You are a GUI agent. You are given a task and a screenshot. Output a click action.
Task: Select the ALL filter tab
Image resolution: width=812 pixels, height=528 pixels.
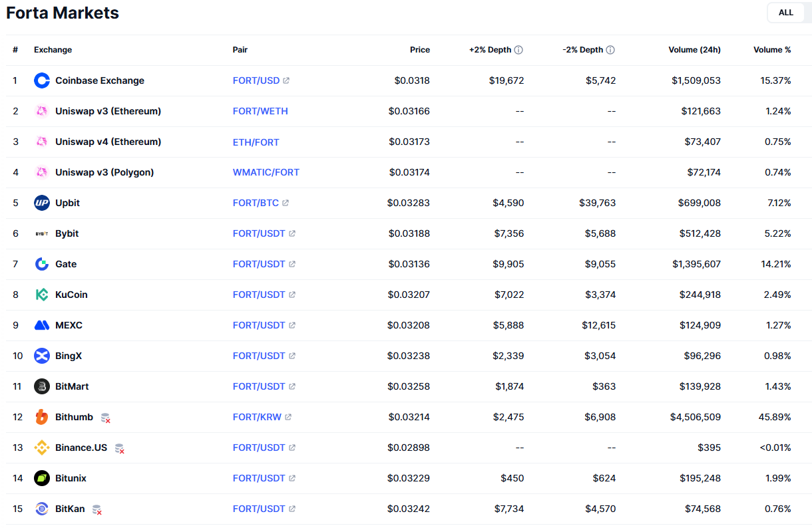point(786,13)
